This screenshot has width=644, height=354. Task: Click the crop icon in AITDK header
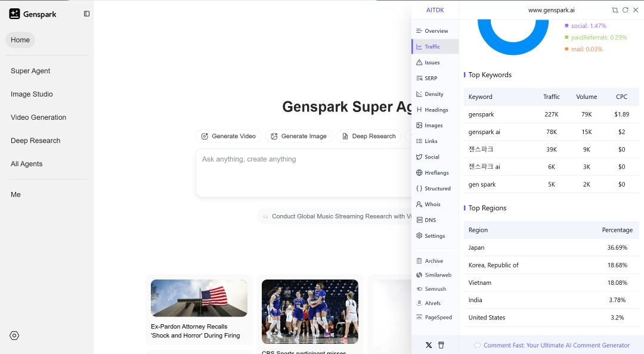coord(615,10)
